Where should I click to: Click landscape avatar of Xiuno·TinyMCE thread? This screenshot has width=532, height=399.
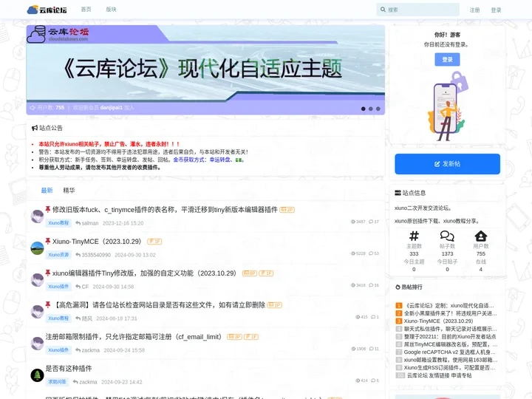pyautogui.click(x=38, y=248)
